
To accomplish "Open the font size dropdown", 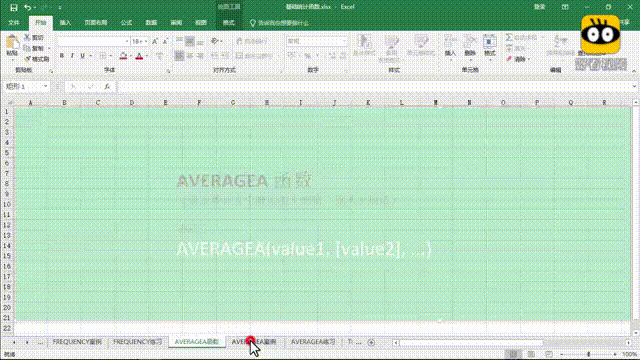I will click(146, 42).
